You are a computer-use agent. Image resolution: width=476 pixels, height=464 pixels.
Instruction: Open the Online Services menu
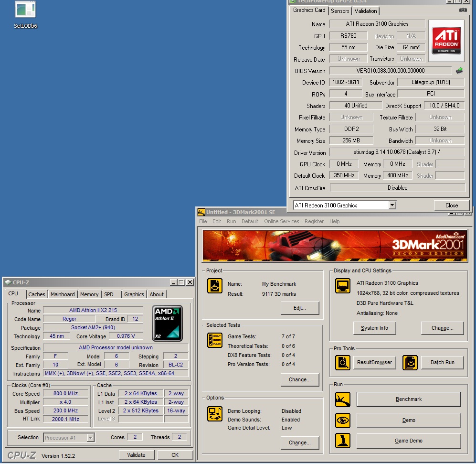(281, 221)
